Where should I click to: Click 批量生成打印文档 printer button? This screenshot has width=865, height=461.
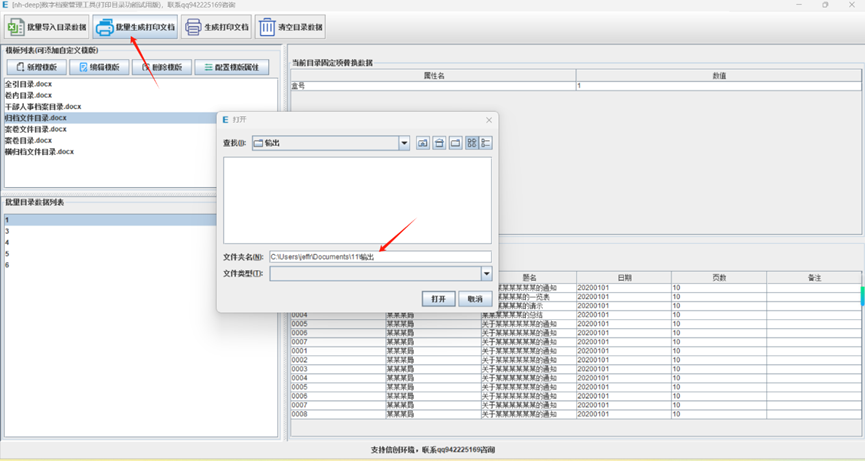click(x=135, y=28)
